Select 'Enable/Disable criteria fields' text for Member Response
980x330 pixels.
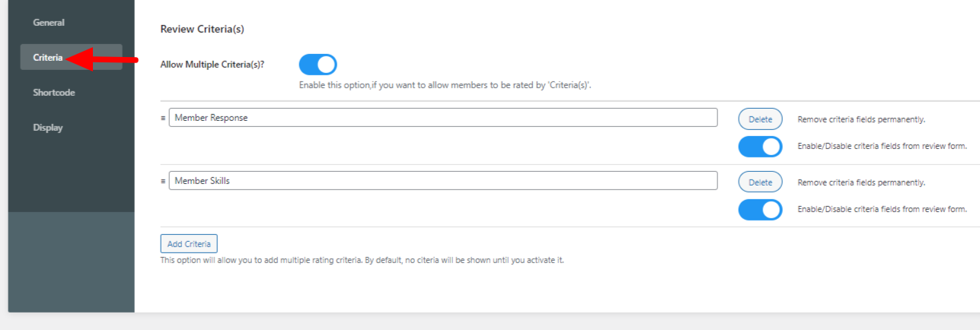coord(882,146)
